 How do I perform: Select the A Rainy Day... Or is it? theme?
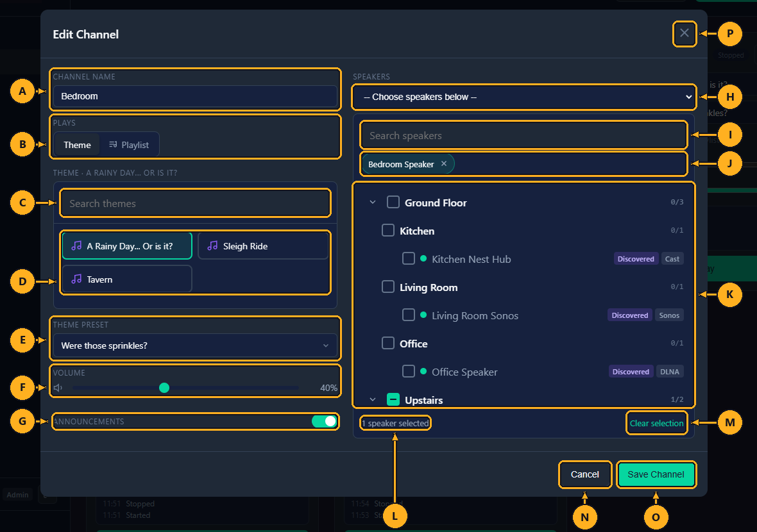pyautogui.click(x=127, y=246)
